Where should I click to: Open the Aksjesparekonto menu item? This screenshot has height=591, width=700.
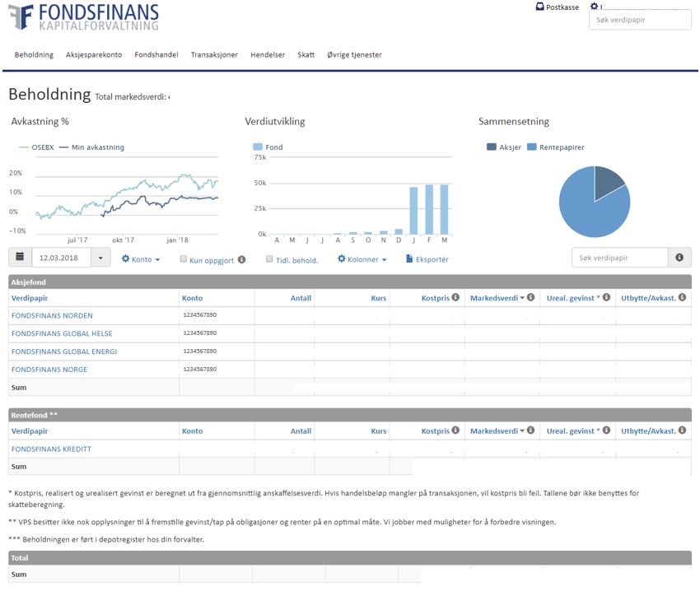click(x=94, y=54)
